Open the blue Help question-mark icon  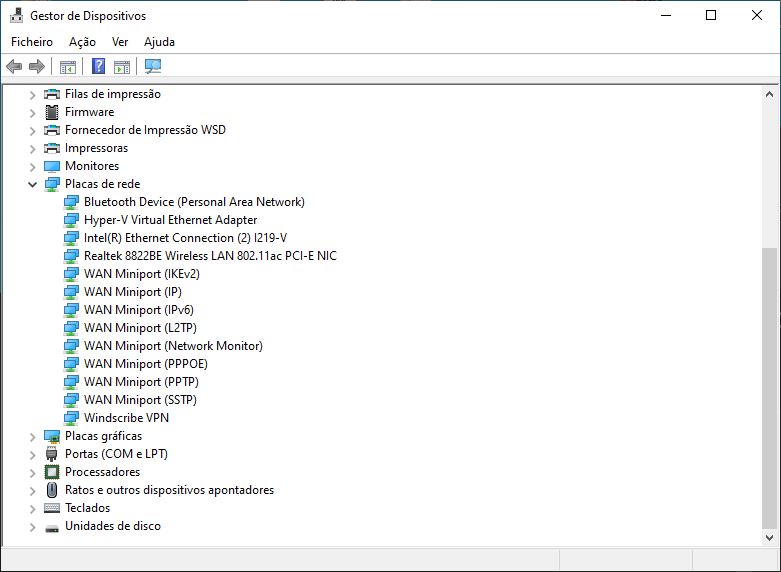(x=99, y=66)
